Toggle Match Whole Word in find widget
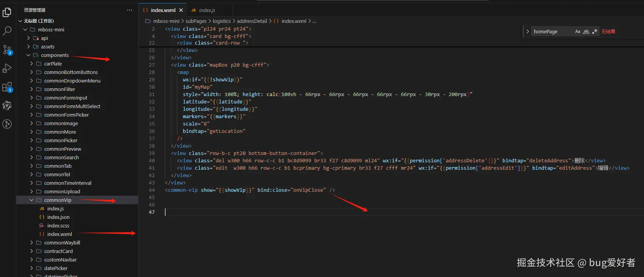Screen dimensions: 644x277 tap(586, 31)
